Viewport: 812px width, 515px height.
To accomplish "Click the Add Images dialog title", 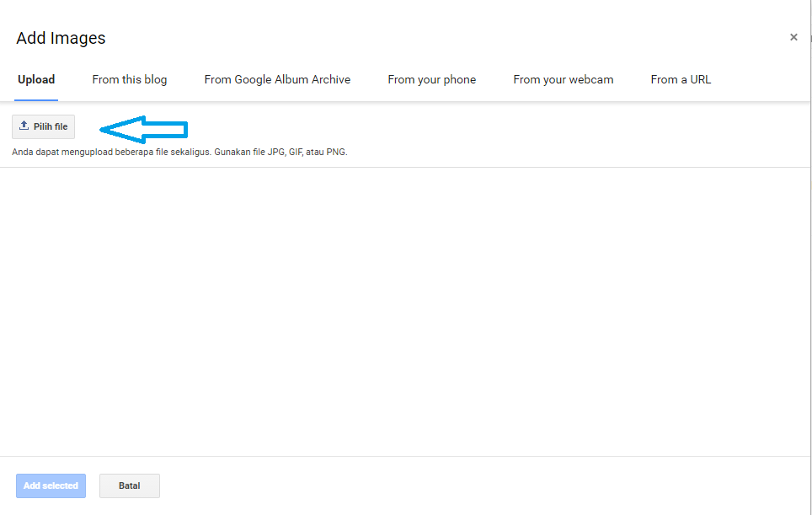I will 61,38.
